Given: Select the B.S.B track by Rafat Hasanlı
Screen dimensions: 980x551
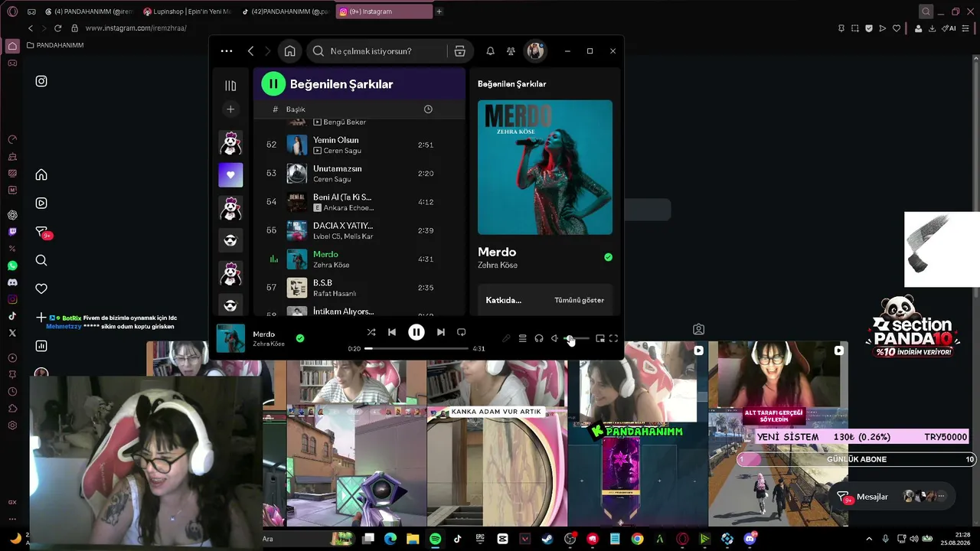Looking at the screenshot, I should point(359,288).
